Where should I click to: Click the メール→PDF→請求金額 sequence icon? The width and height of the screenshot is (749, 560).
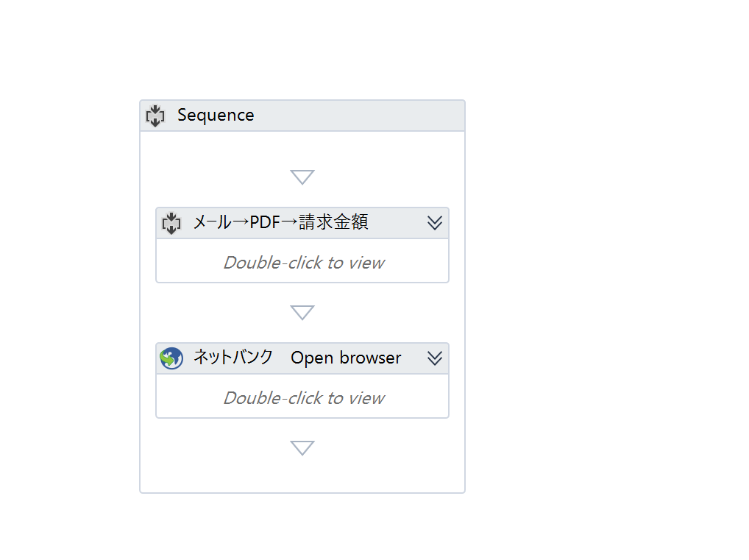(171, 223)
